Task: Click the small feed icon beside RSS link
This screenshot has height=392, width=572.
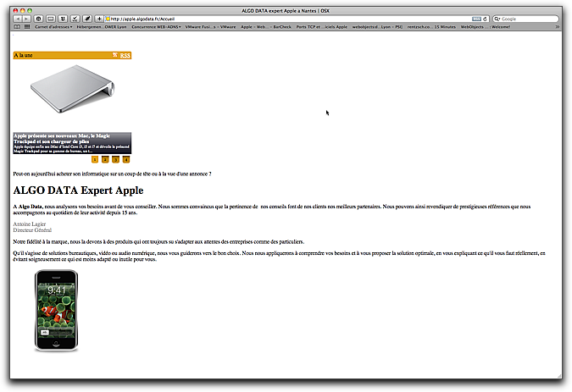Action: tap(115, 55)
